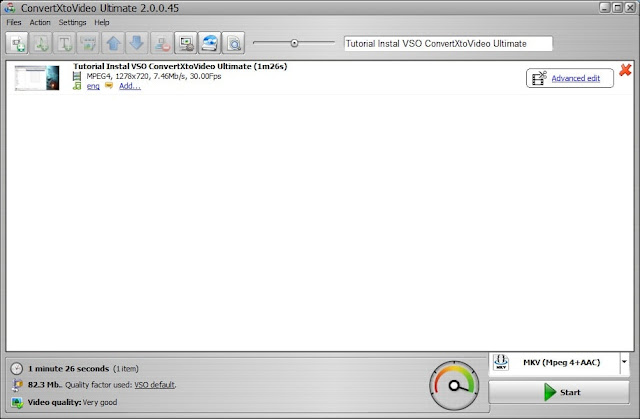Click the project name input field
The height and width of the screenshot is (419, 640).
point(448,44)
